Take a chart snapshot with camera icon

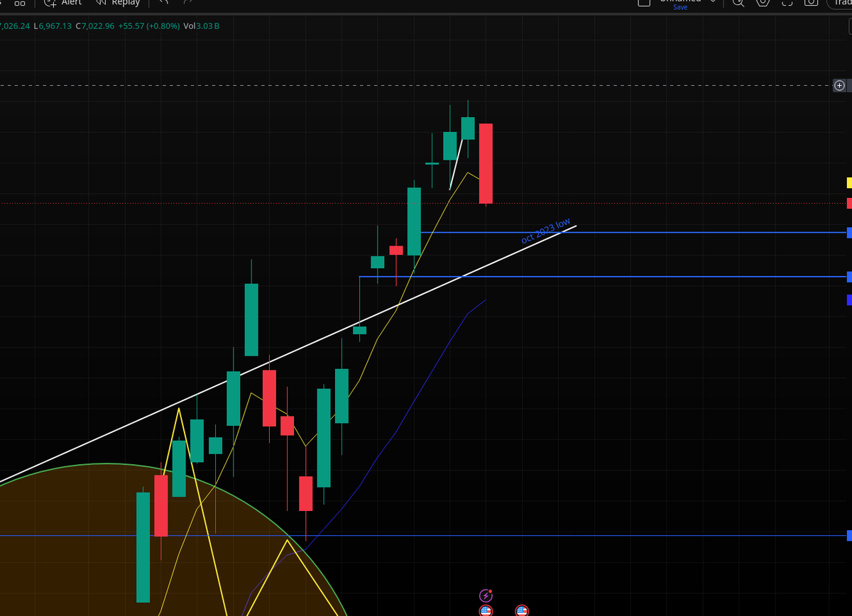click(x=811, y=3)
